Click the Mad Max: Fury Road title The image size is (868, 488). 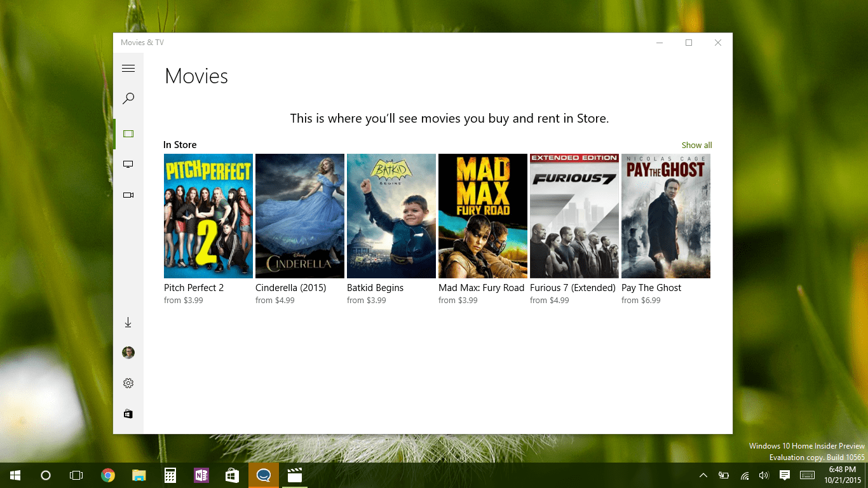click(x=481, y=288)
